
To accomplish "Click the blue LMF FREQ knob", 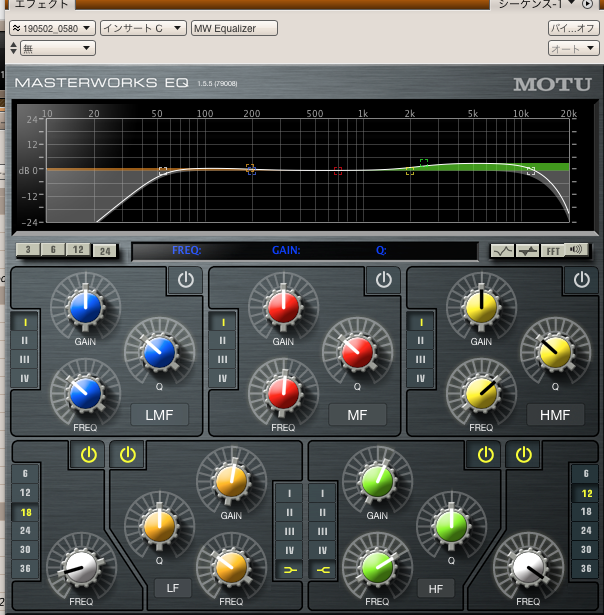I will click(x=86, y=393).
